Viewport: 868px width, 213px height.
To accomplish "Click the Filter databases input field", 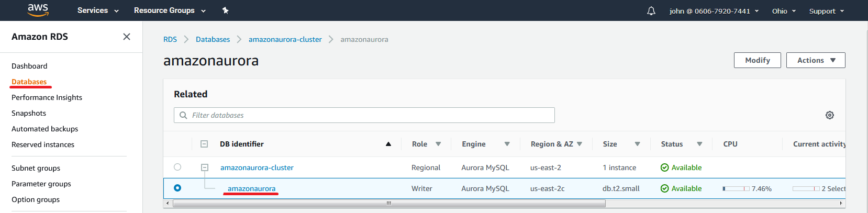I will coord(364,115).
